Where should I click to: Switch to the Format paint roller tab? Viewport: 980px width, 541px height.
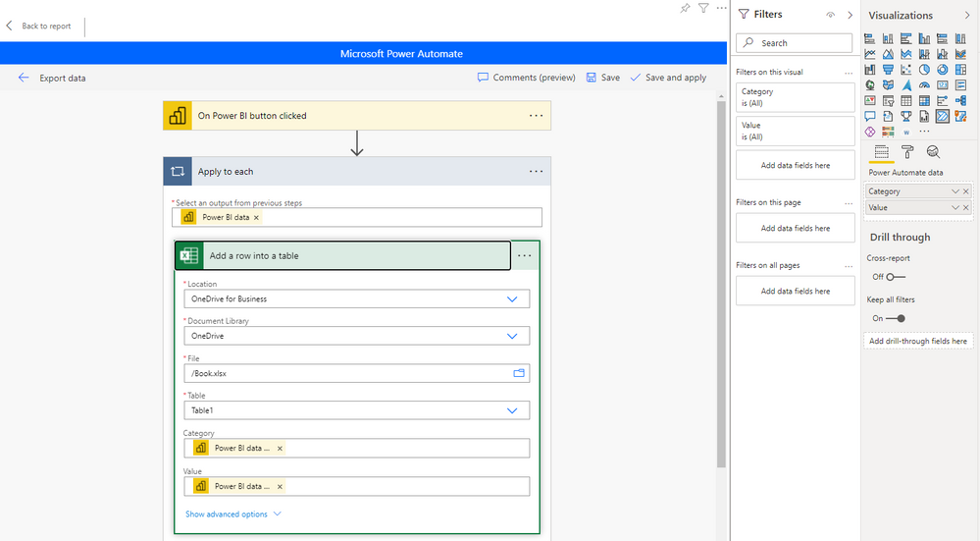coord(907,152)
